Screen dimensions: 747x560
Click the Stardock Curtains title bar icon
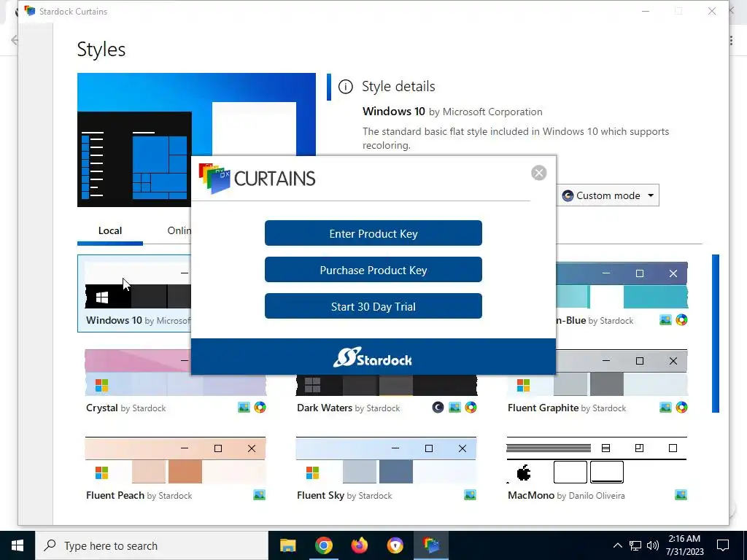coord(29,11)
